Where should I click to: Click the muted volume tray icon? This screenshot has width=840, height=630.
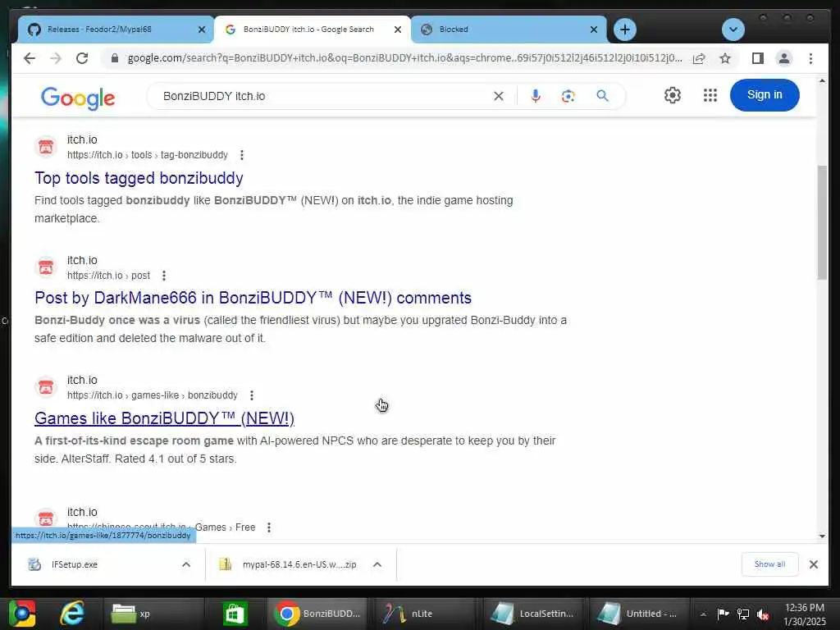click(763, 614)
